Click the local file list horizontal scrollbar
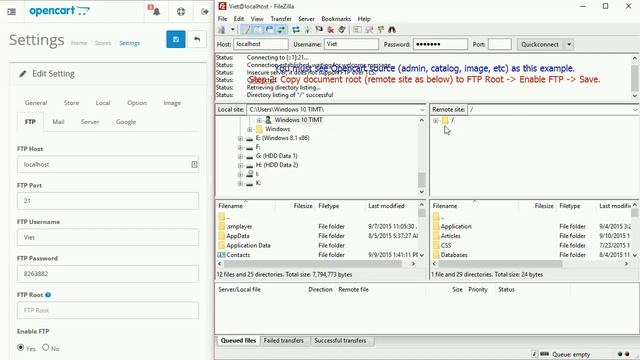 click(x=313, y=264)
